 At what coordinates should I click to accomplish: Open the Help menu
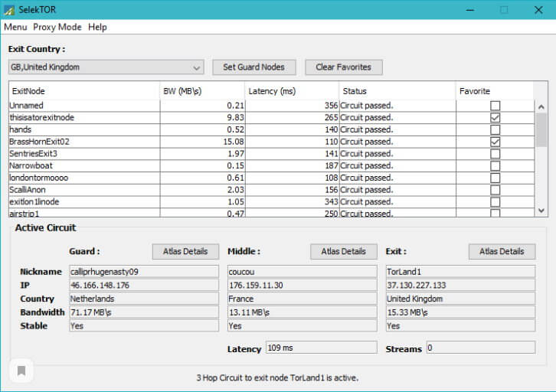97,27
